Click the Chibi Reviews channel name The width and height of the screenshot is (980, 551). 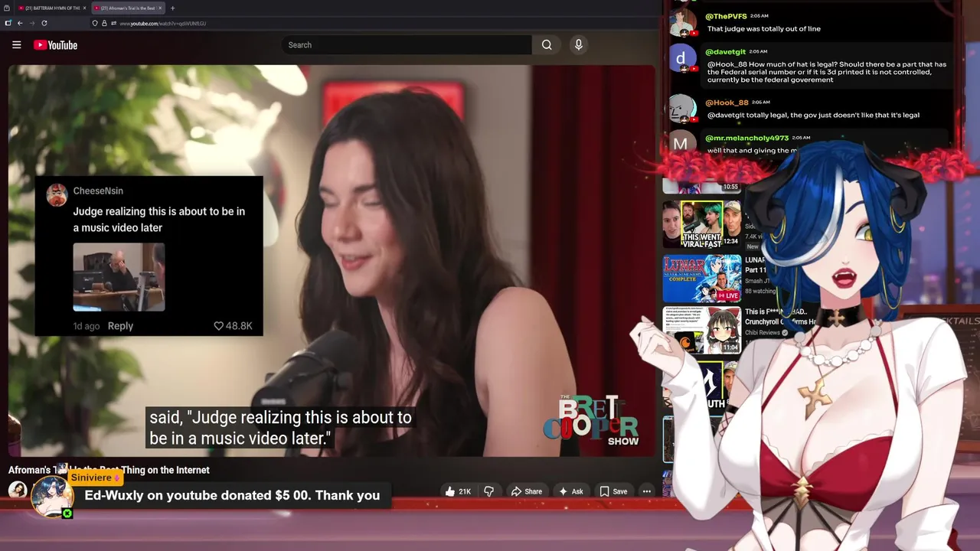point(763,333)
